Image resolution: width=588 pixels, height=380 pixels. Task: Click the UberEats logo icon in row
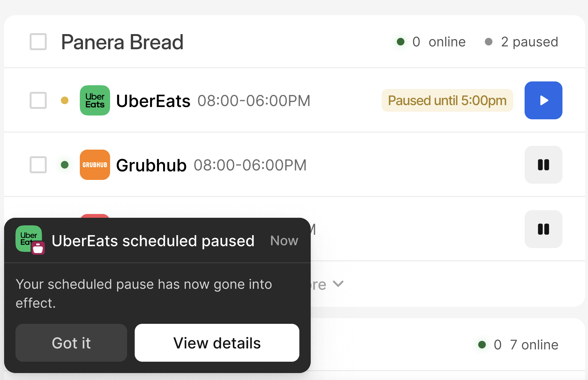tap(95, 100)
